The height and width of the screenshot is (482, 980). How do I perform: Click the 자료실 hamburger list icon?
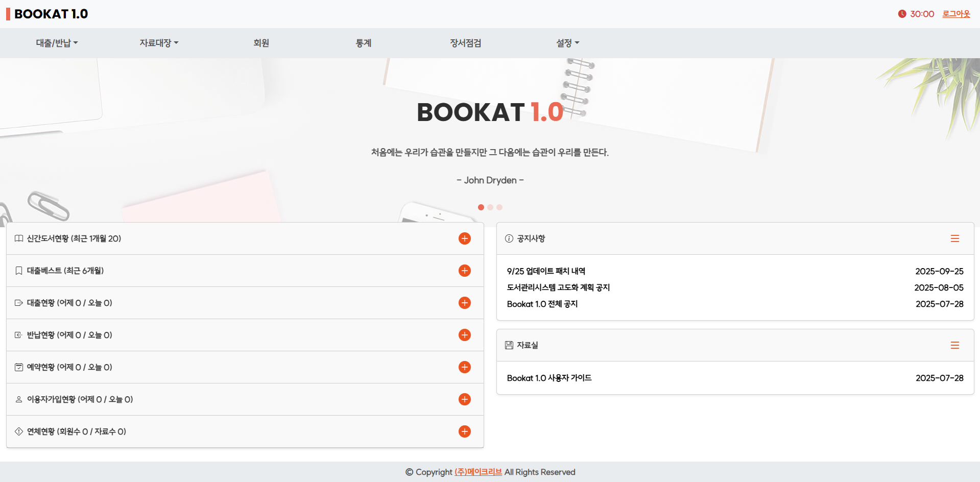coord(954,345)
